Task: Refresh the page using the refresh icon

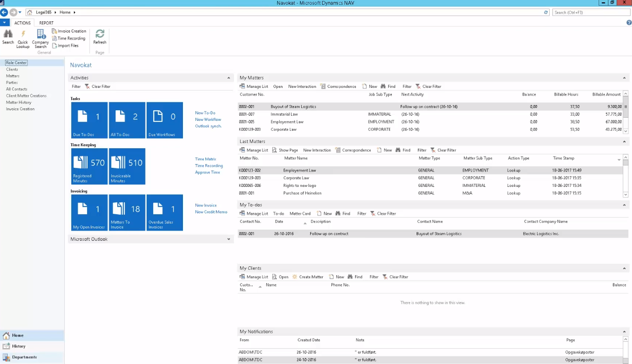Action: (100, 37)
